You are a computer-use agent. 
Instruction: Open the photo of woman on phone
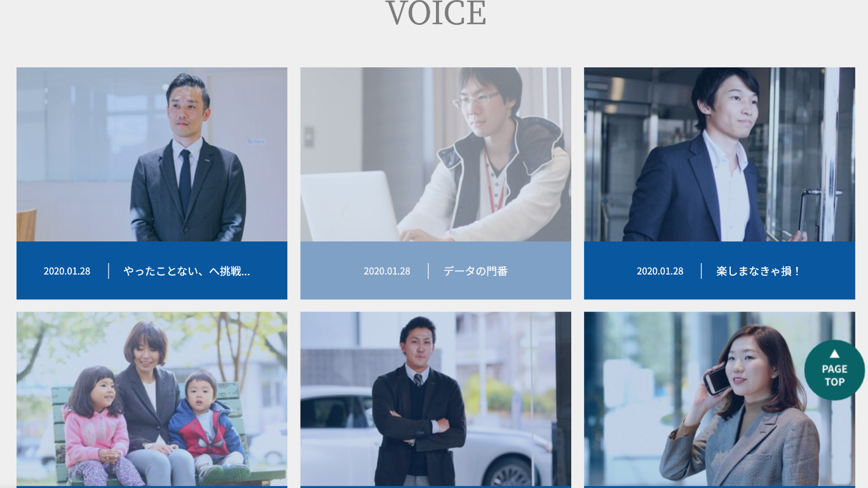(x=719, y=399)
